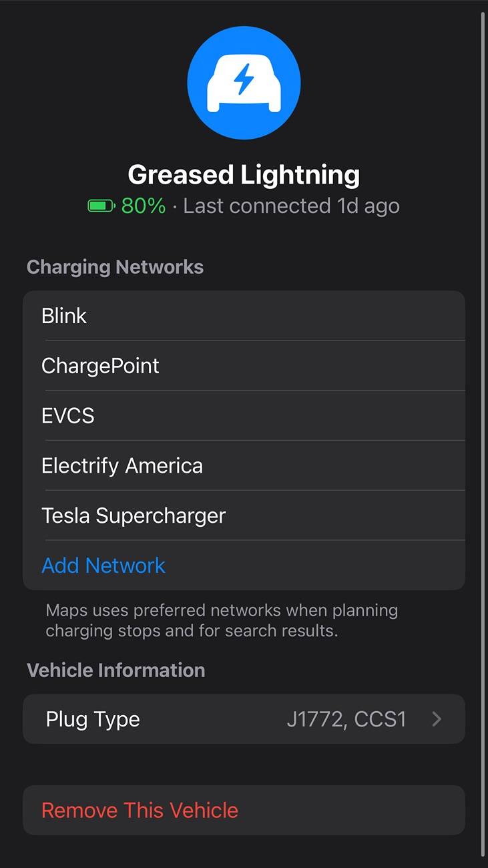Open the Plug Type row
This screenshot has height=868, width=488.
tap(244, 719)
